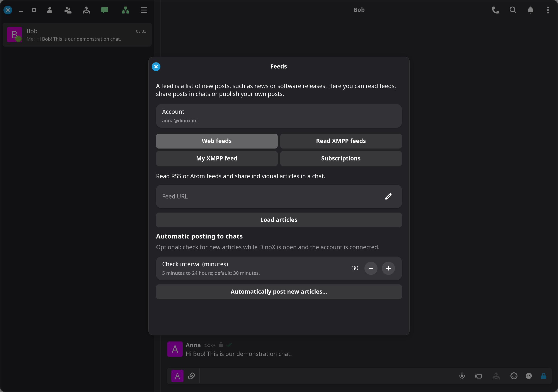Click the paperclip attachment icon

192,376
